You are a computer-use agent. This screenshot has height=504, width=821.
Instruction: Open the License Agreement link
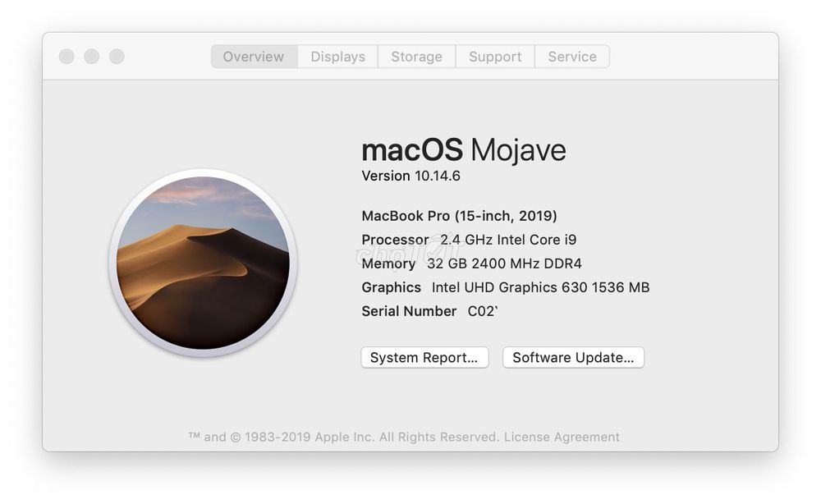(562, 437)
